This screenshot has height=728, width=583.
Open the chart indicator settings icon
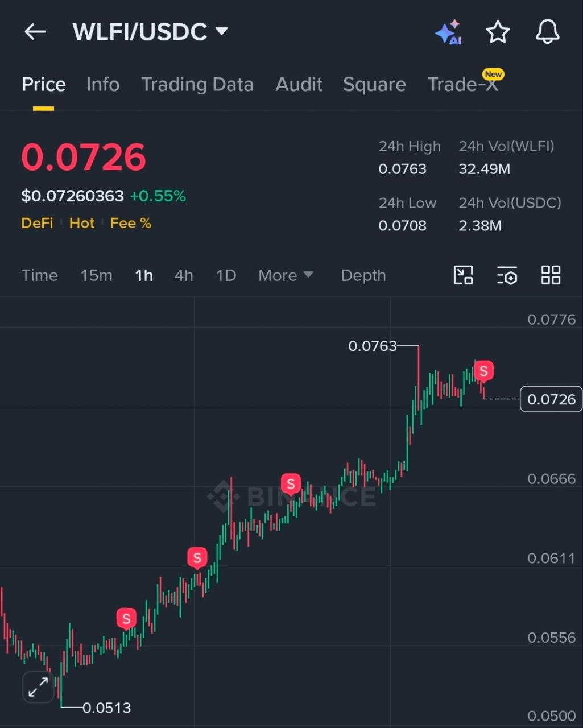pyautogui.click(x=507, y=275)
